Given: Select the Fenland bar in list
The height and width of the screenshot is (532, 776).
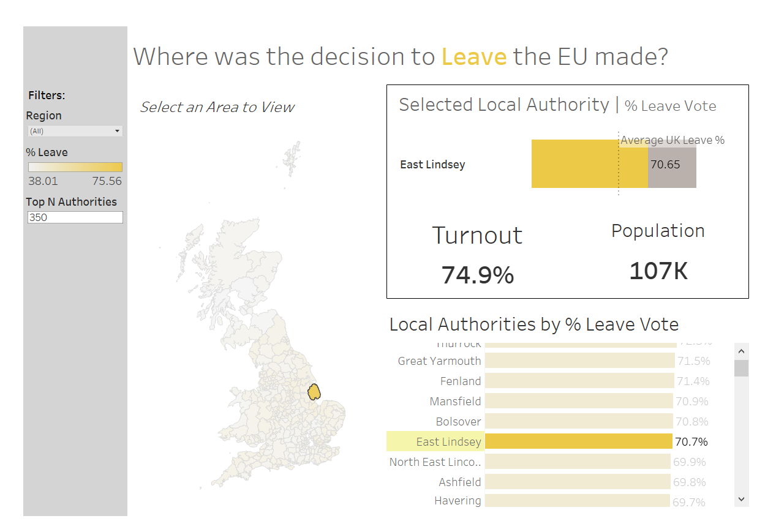Looking at the screenshot, I should (579, 381).
